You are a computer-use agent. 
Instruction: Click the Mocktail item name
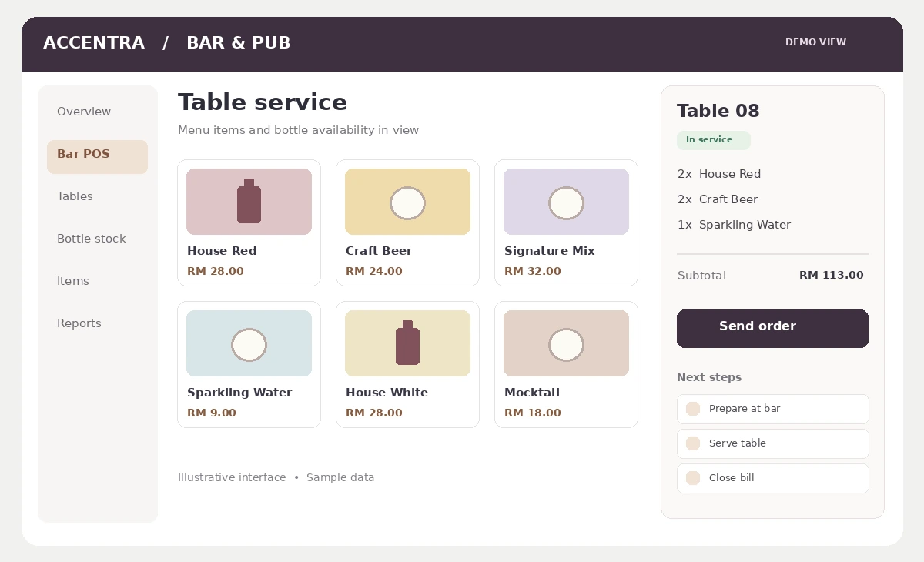pyautogui.click(x=532, y=393)
